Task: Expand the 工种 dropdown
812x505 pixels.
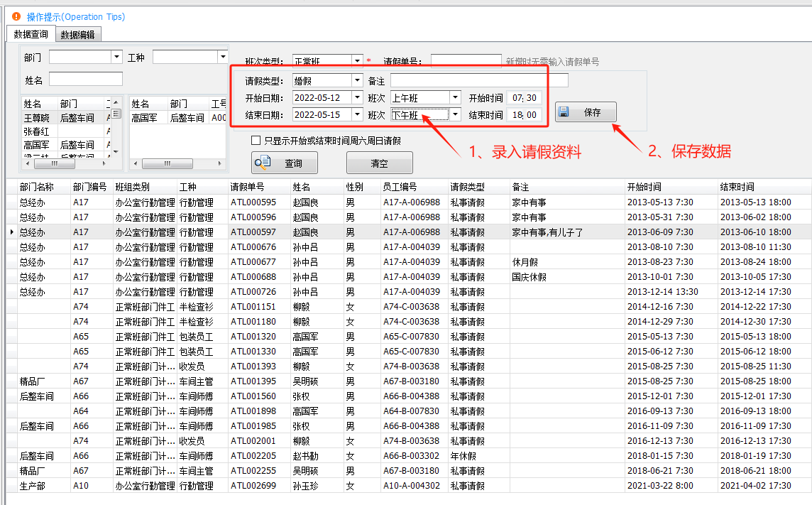Action: click(223, 56)
